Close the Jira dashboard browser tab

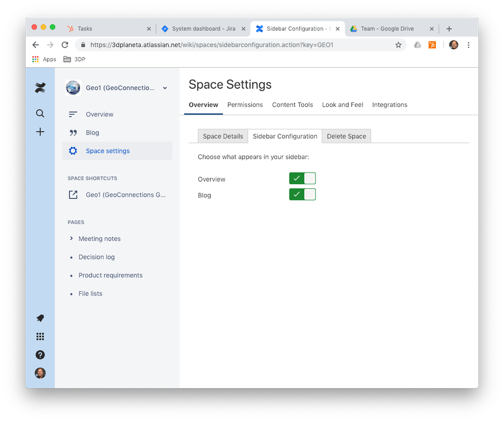(243, 29)
